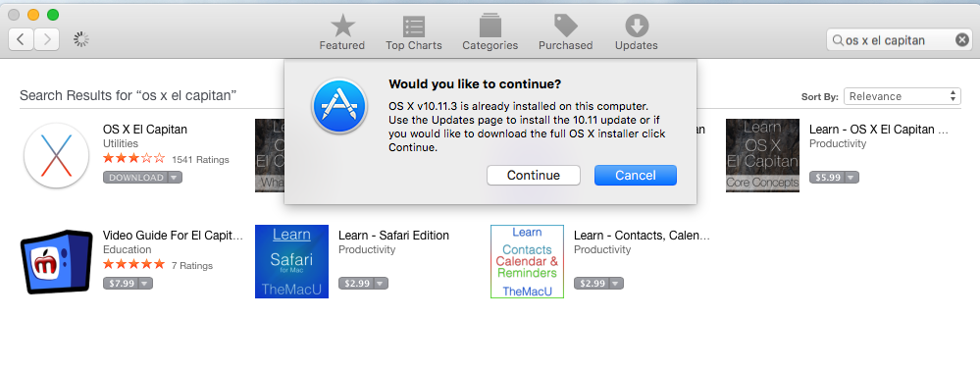Open Video Guide For El Capitan title
The height and width of the screenshot is (373, 980).
click(173, 236)
